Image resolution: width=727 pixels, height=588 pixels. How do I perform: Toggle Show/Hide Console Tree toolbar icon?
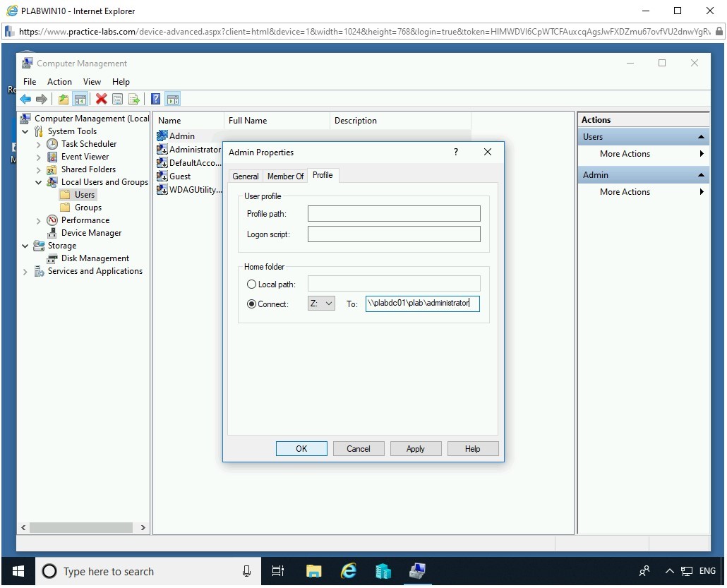click(80, 99)
